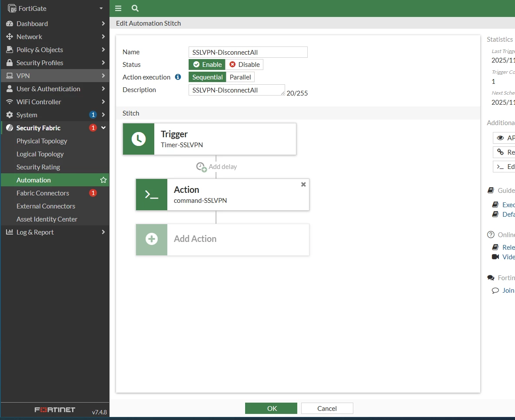515x420 pixels.
Task: Click the Name input field
Action: coord(248,52)
